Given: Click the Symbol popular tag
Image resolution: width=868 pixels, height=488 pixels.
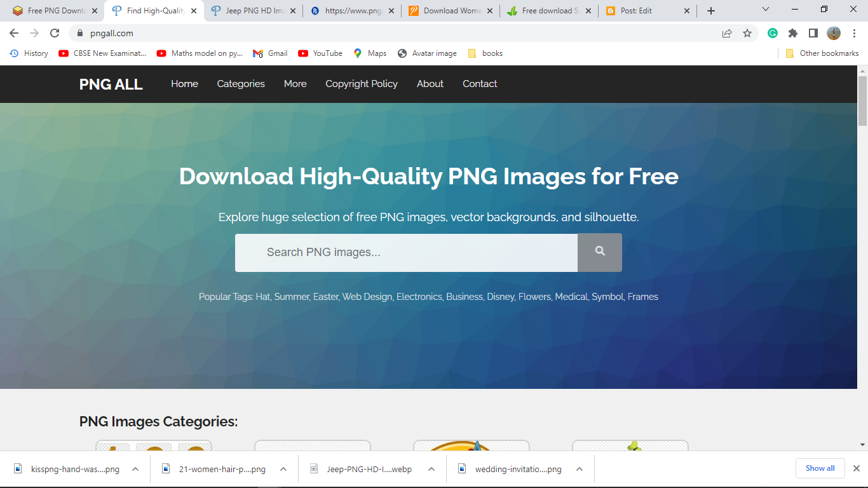Looking at the screenshot, I should point(607,297).
